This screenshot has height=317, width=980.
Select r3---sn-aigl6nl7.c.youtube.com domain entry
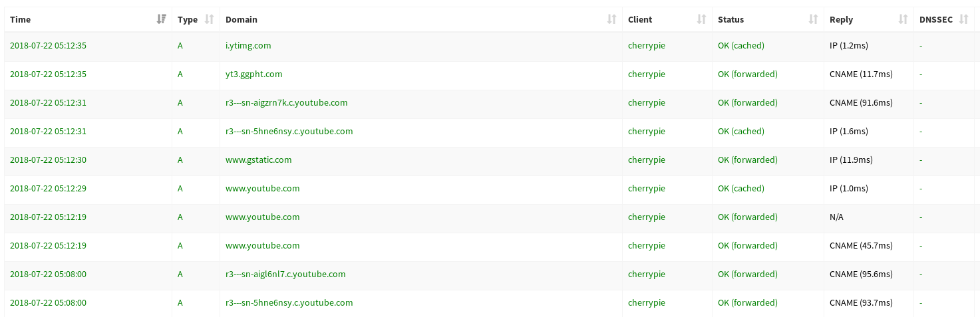pos(285,274)
